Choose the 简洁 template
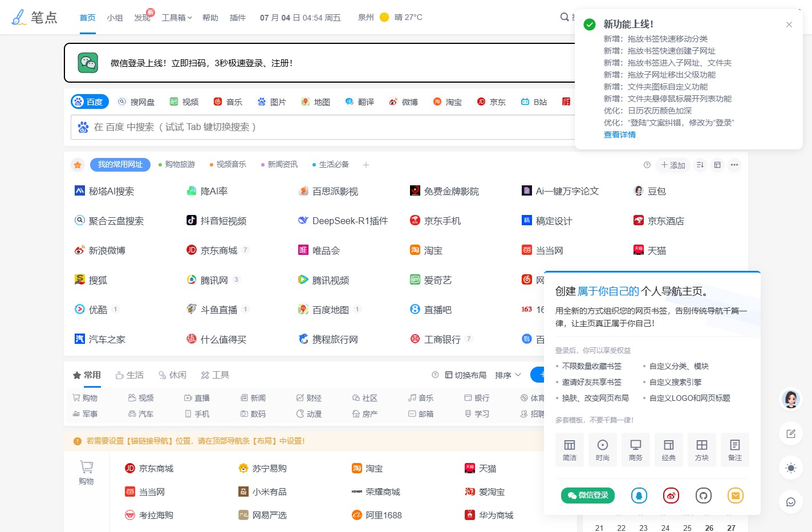 (x=570, y=450)
